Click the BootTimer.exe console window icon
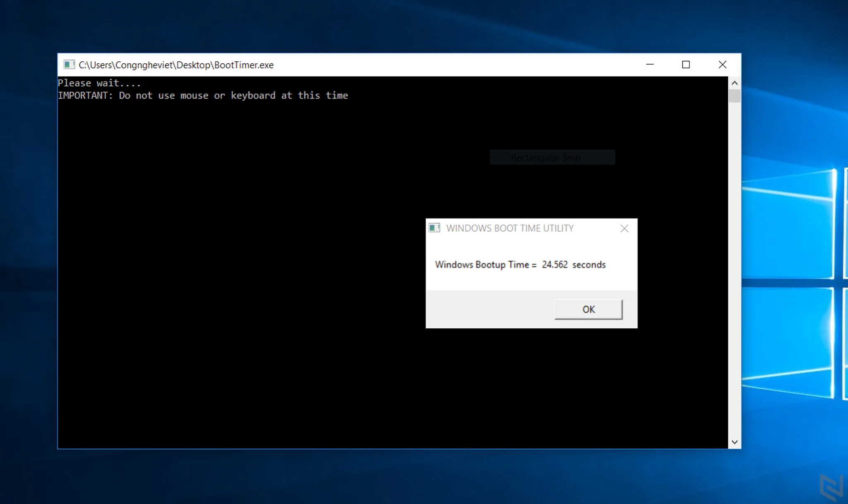848x504 pixels. 69,65
